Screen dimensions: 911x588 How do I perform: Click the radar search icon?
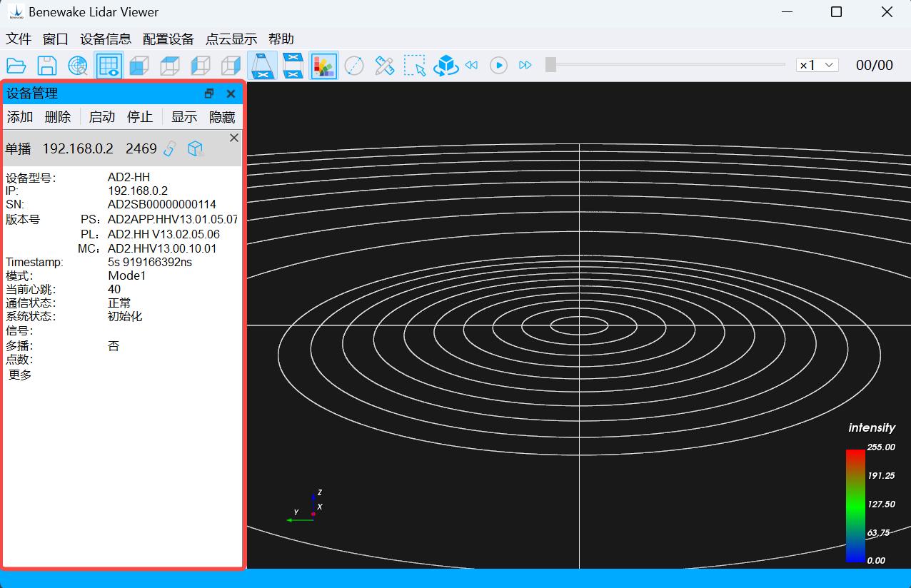pyautogui.click(x=78, y=66)
